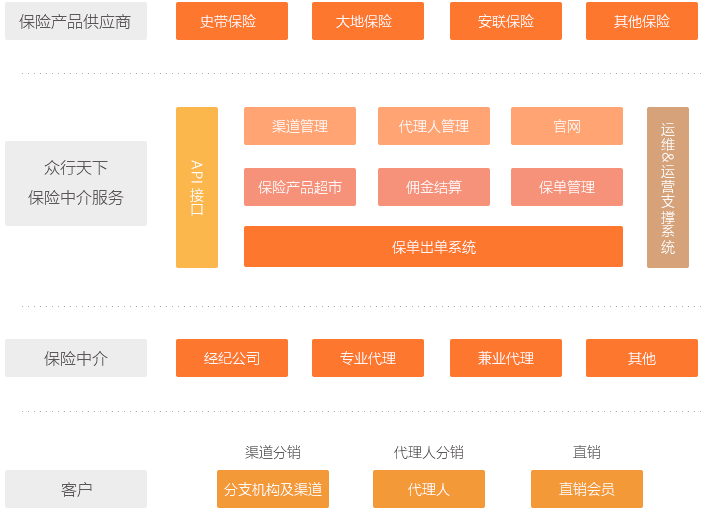The width and height of the screenshot is (701, 512).
Task: Click the 安联保险 box
Action: [x=505, y=21]
